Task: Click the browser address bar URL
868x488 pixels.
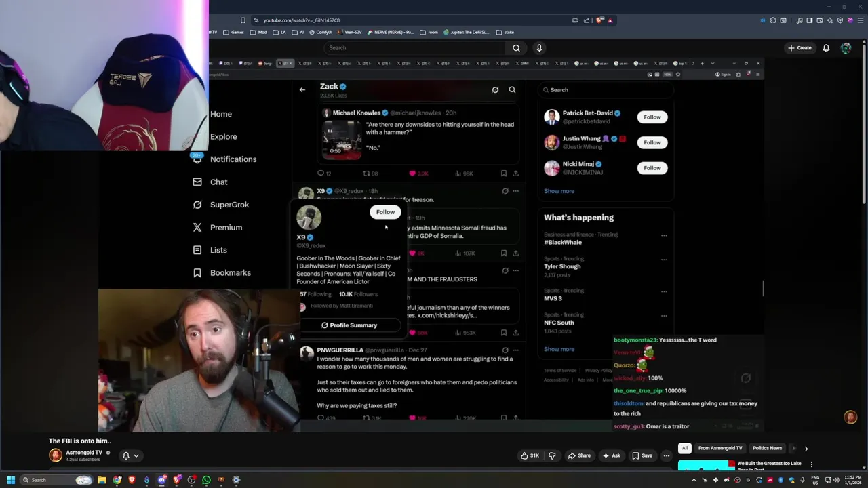Action: coord(301,20)
